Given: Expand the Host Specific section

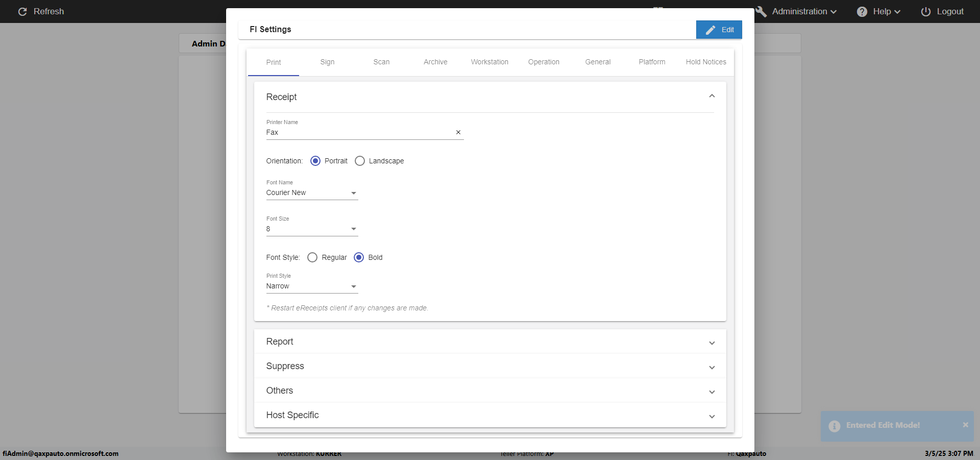Looking at the screenshot, I should point(490,415).
